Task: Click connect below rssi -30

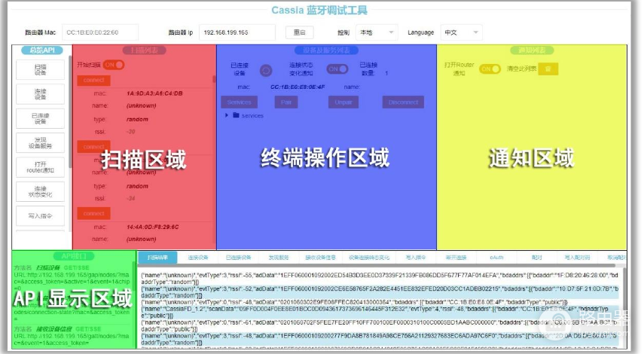Action: [93, 147]
